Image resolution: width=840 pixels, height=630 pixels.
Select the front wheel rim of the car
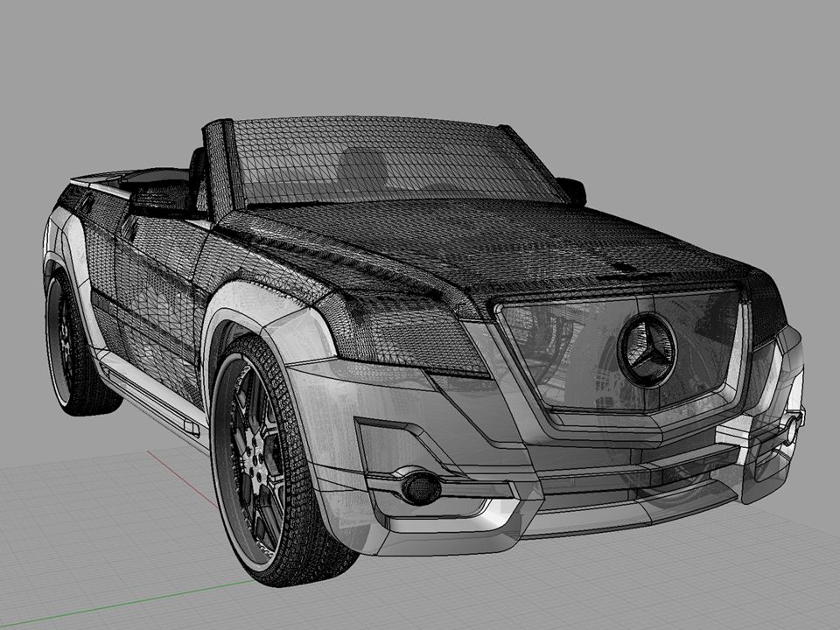251,463
